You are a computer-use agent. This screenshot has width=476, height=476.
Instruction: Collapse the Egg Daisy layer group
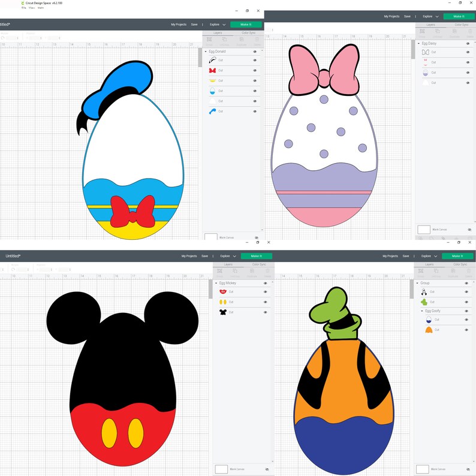pyautogui.click(x=418, y=43)
